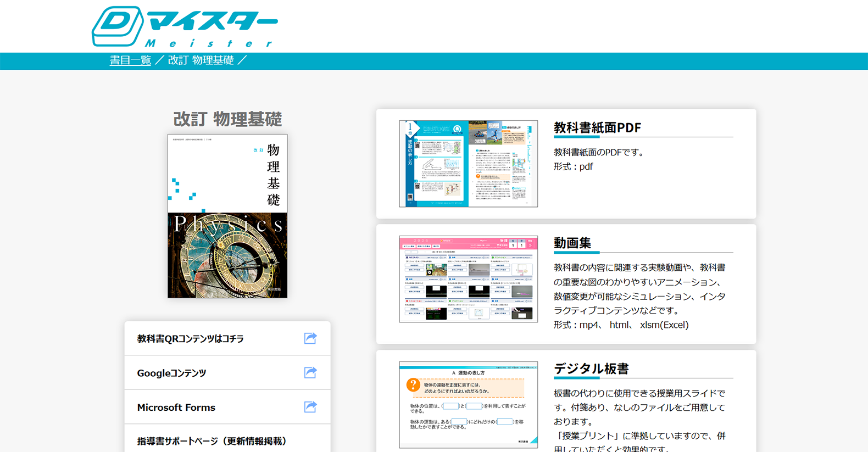Viewport: 868px width, 452px height.
Task: Click the 動画集 preview thumbnail
Action: (468, 279)
